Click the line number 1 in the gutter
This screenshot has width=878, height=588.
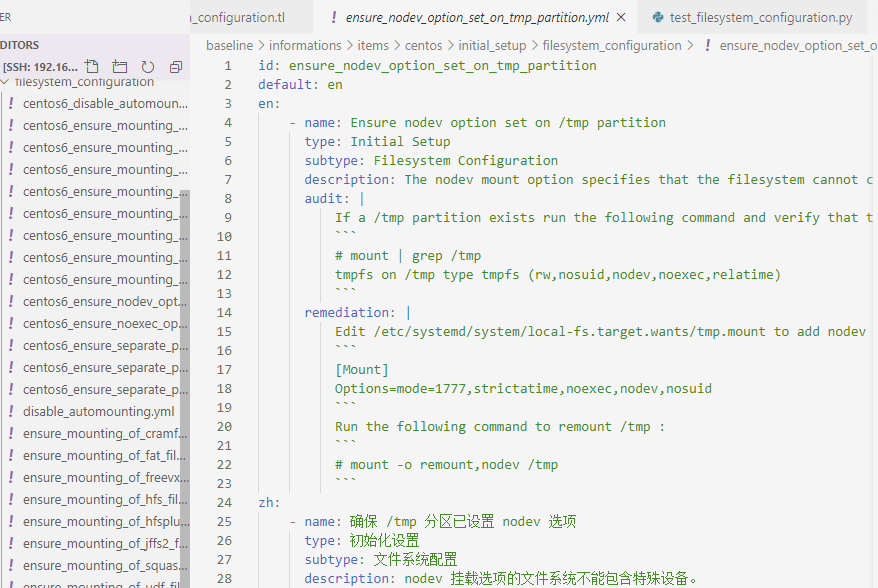(228, 66)
